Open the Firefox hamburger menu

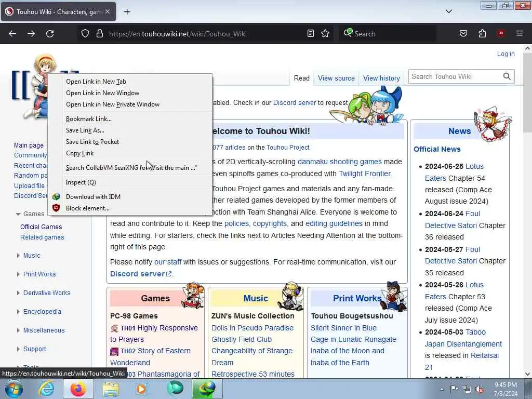coord(520,33)
